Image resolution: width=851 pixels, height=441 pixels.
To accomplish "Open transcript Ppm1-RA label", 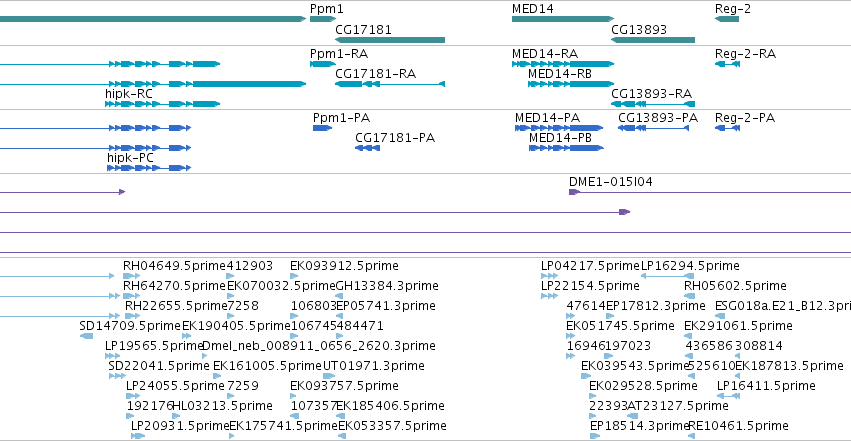I will click(x=339, y=54).
